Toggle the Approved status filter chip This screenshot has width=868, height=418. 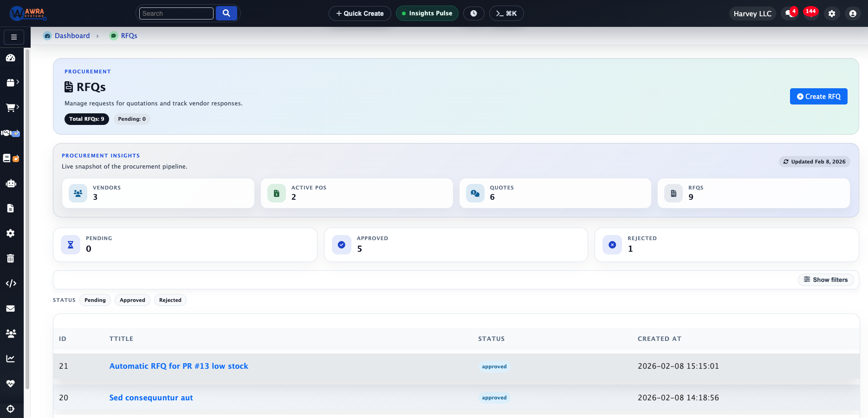click(x=132, y=300)
